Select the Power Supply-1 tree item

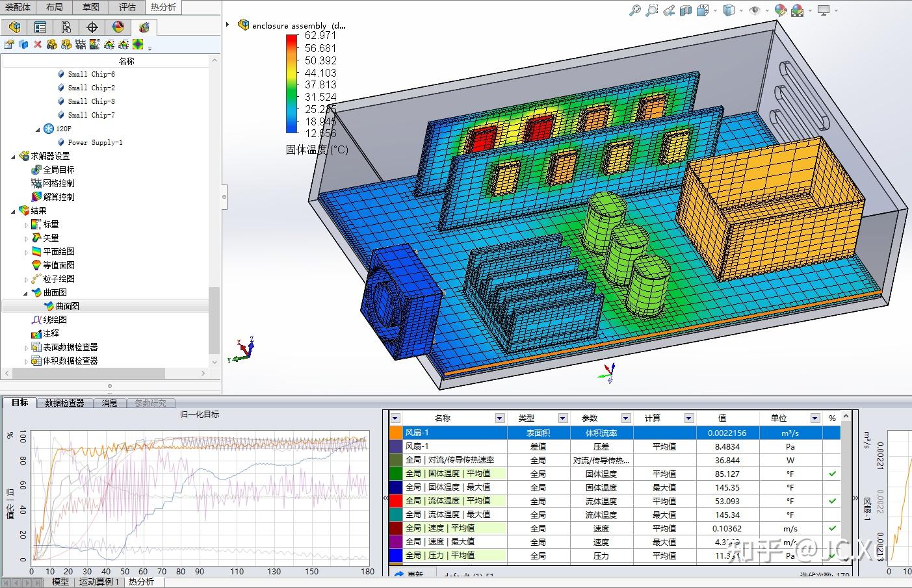pyautogui.click(x=90, y=142)
